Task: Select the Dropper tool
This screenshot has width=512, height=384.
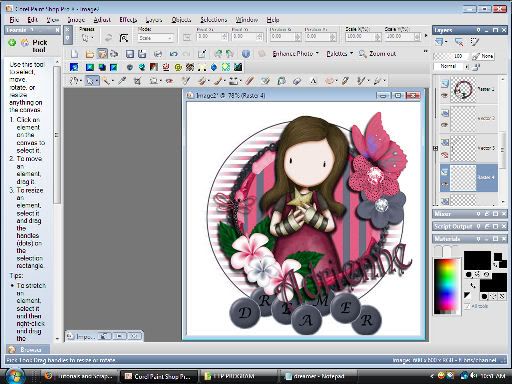Action: coord(122,80)
